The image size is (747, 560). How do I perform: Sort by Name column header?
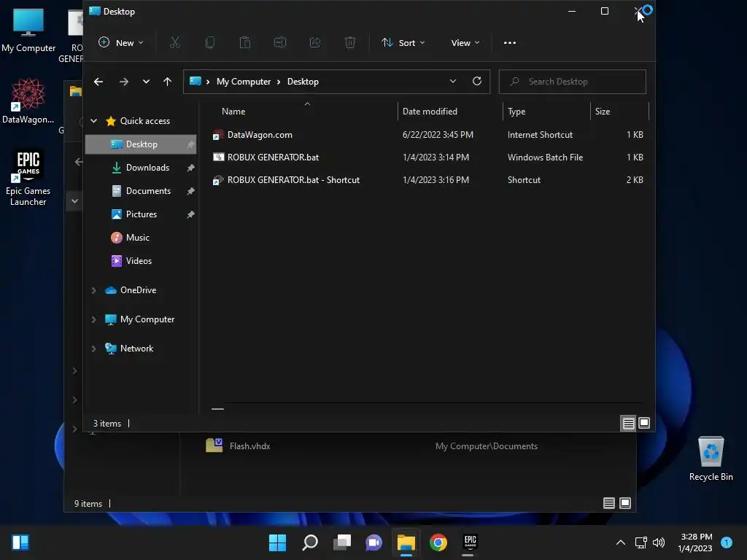233,112
